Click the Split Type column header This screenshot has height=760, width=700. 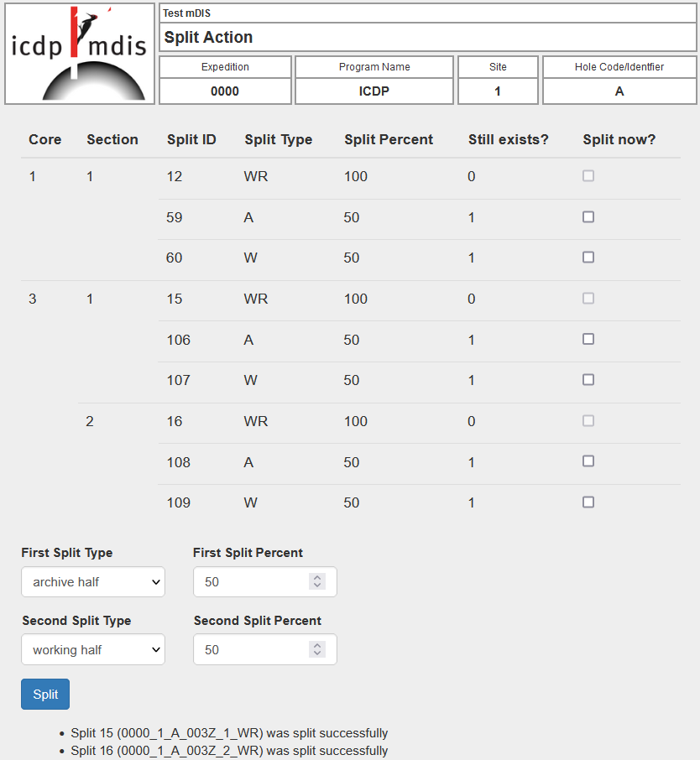[x=278, y=139]
